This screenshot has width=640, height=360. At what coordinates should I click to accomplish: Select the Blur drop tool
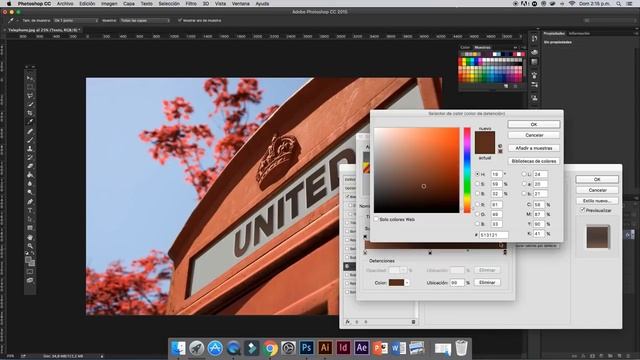pos(30,184)
